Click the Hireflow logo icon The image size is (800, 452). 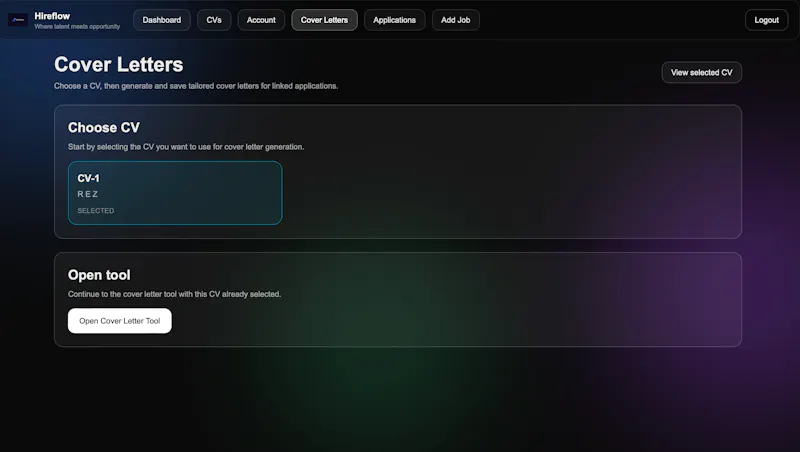point(18,20)
